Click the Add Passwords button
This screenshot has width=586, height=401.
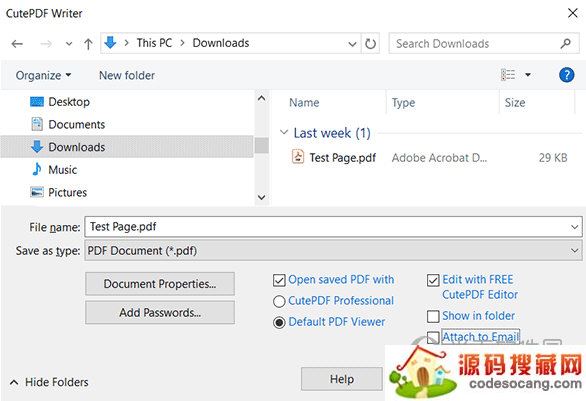(160, 312)
